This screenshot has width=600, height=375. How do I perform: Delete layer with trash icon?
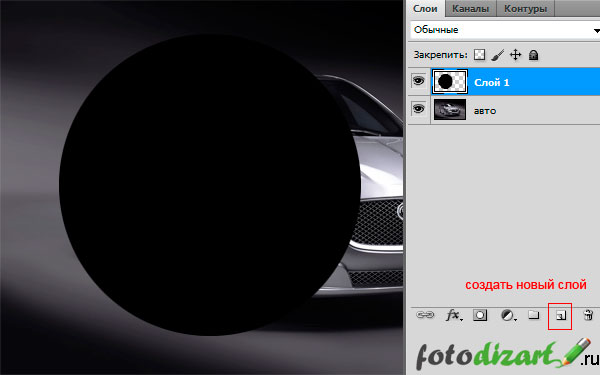pos(588,315)
